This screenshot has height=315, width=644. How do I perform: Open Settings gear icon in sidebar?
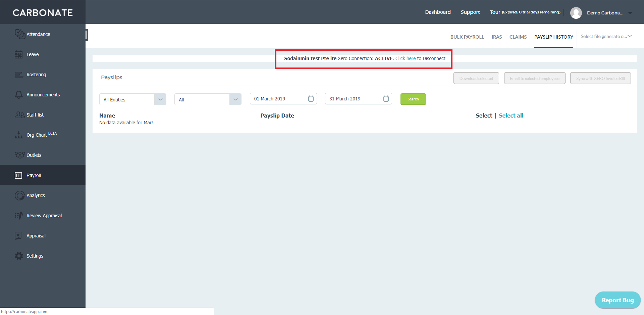coord(19,256)
